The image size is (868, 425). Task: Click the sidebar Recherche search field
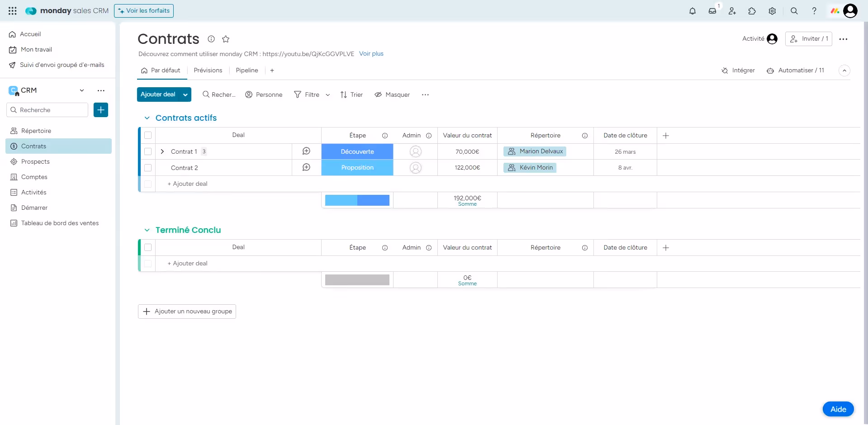click(x=47, y=110)
